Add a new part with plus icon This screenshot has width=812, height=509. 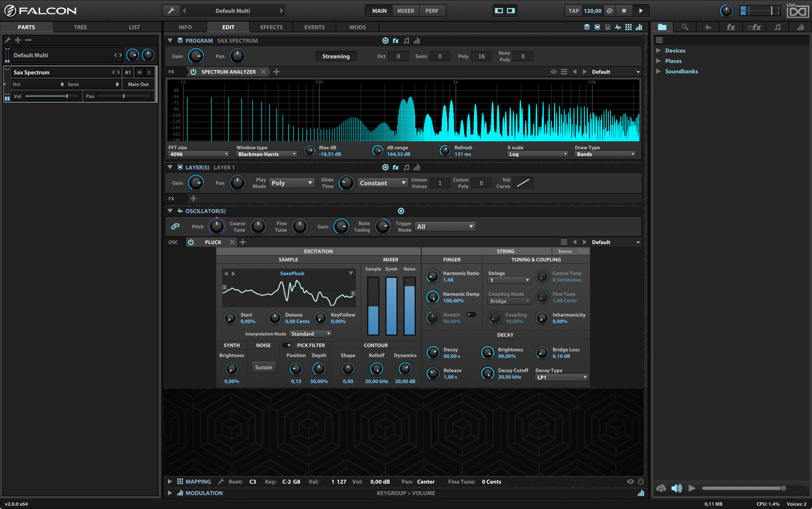coord(18,40)
